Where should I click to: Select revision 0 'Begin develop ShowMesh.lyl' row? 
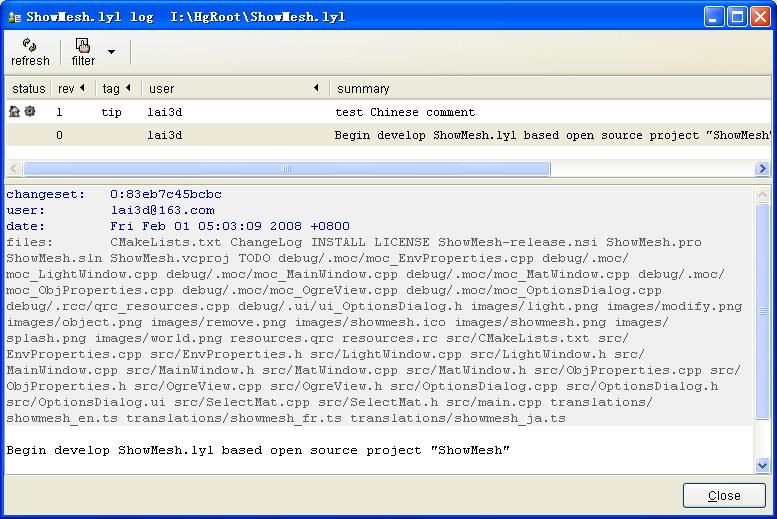tap(400, 135)
